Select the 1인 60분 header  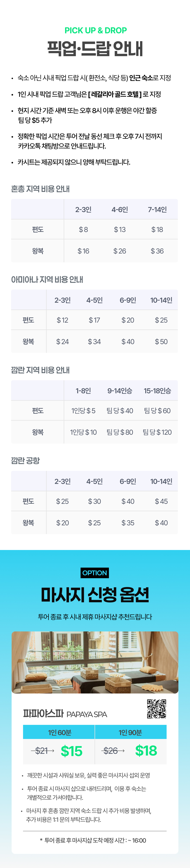[x=59, y=733]
